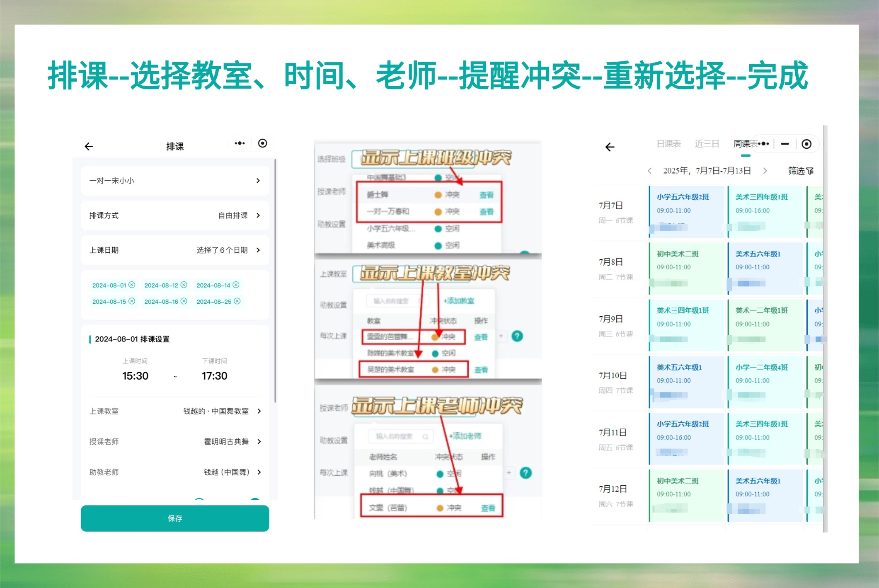Open 7月11日 小学五六年级2班 card

coord(686,439)
